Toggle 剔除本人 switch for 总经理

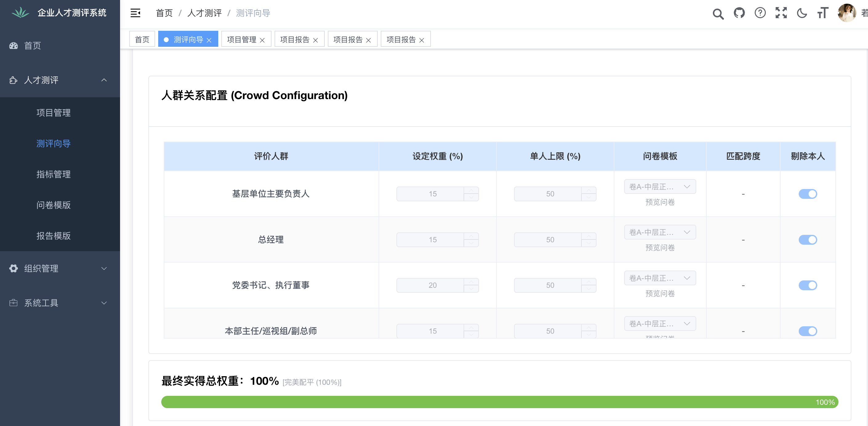807,239
